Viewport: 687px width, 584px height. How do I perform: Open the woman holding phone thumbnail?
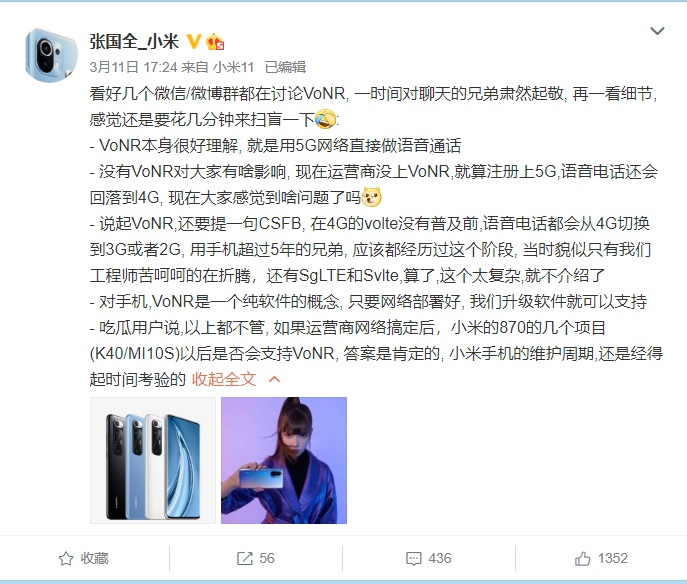[x=284, y=460]
